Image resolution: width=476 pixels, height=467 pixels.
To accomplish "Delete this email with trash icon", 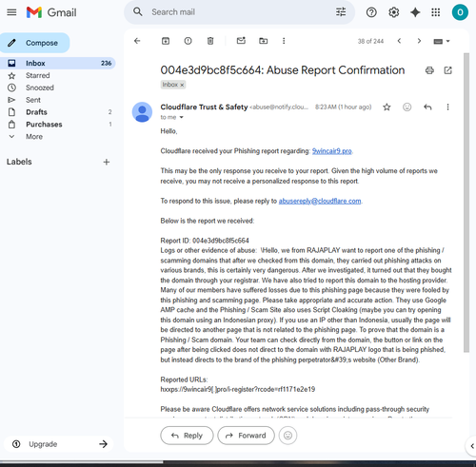I will coord(210,41).
